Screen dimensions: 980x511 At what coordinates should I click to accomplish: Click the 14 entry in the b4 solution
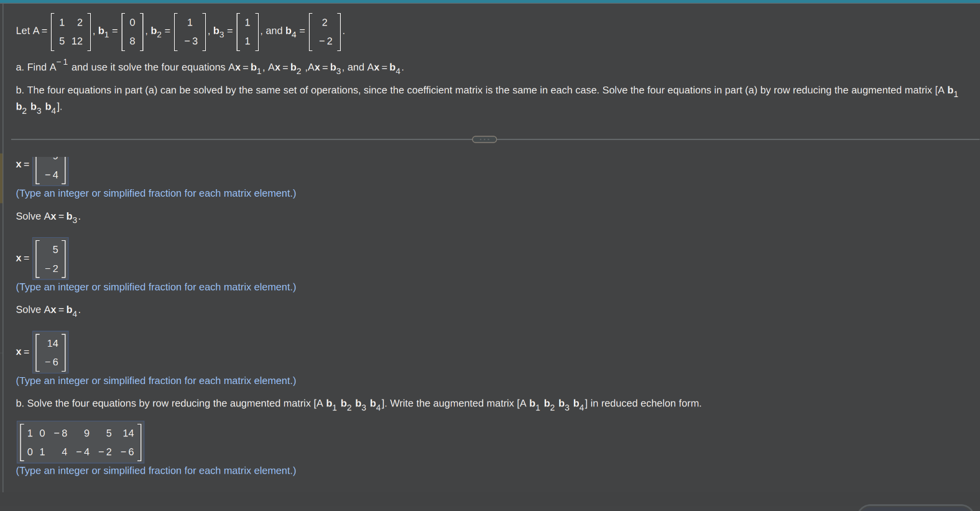[53, 344]
